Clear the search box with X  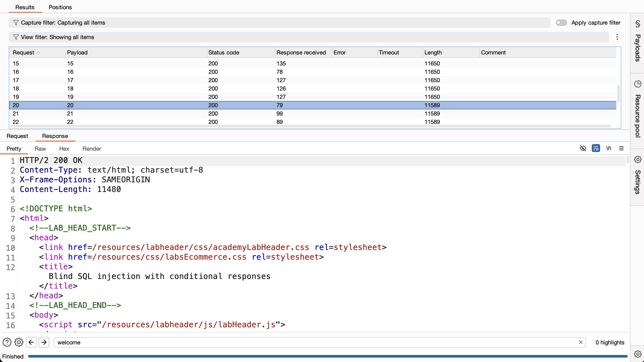tap(581, 342)
